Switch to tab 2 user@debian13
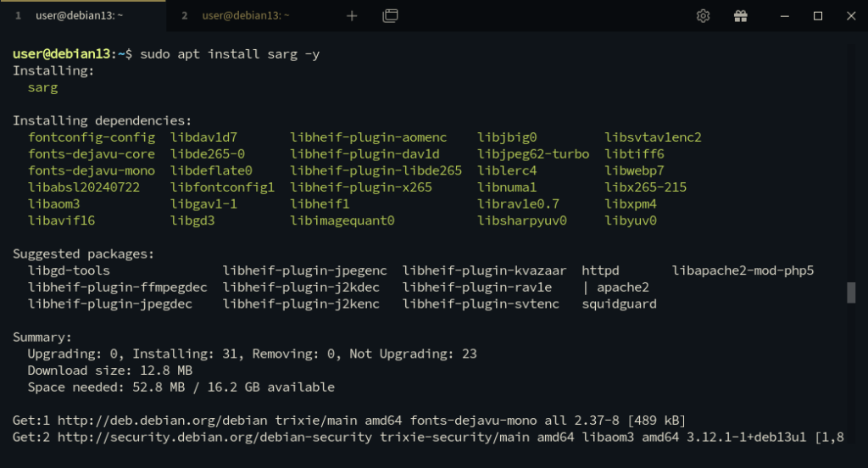Screen dimensions: 868x468 click(245, 16)
